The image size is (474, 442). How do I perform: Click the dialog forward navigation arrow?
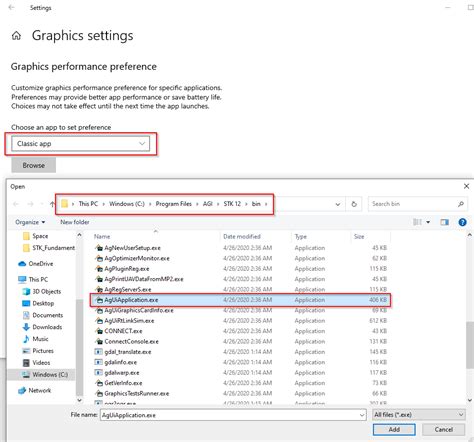[x=30, y=204]
